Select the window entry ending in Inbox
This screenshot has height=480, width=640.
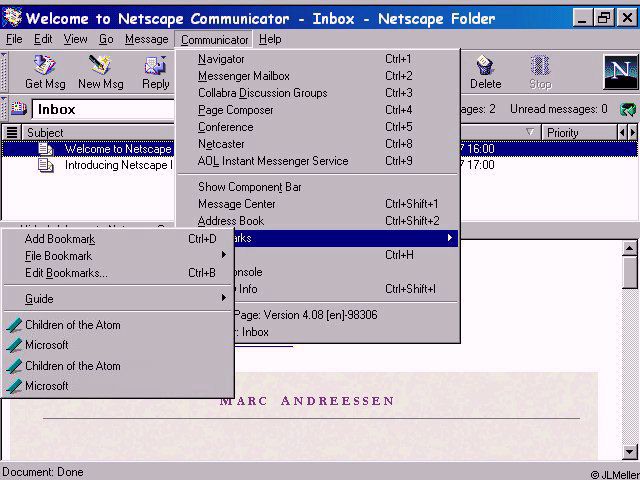(x=346, y=332)
